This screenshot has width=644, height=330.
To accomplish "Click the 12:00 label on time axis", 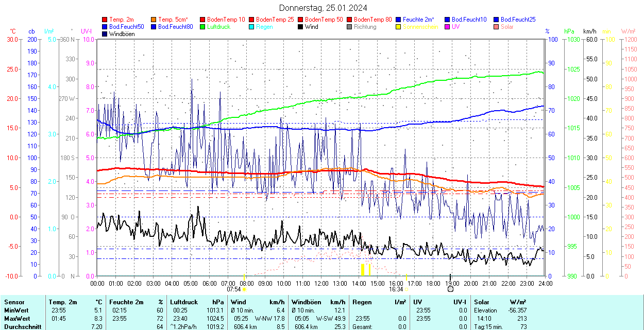I will click(x=321, y=283).
